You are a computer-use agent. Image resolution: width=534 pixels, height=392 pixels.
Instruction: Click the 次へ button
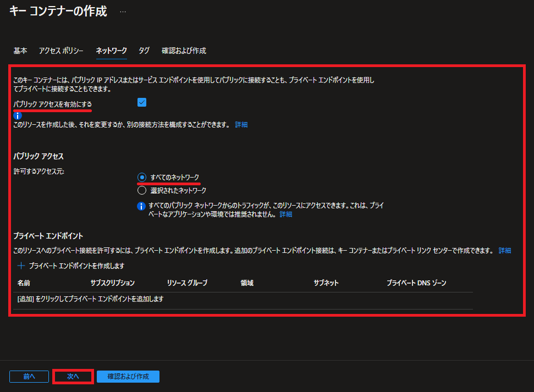point(73,377)
